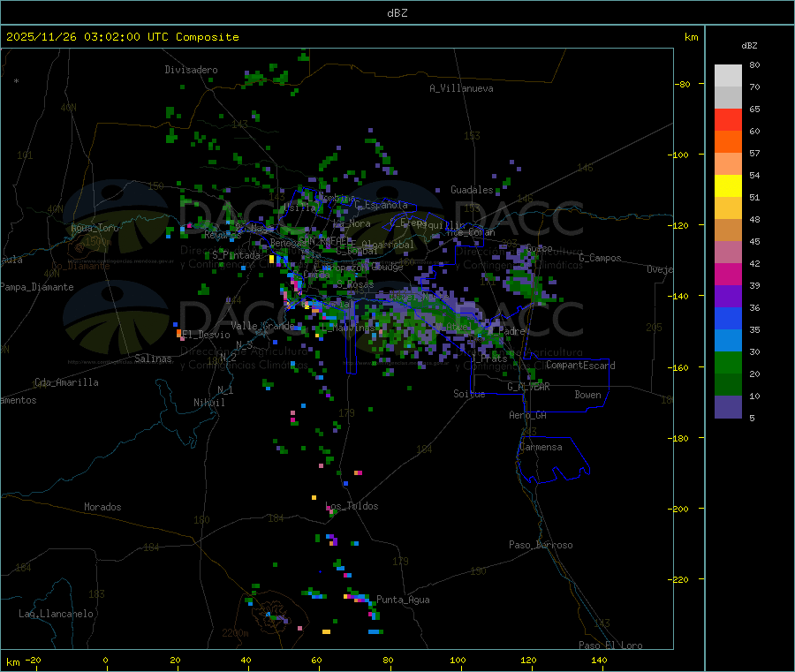Click the 'S_Pintada' map label
Image resolution: width=795 pixels, height=672 pixels.
236,255
